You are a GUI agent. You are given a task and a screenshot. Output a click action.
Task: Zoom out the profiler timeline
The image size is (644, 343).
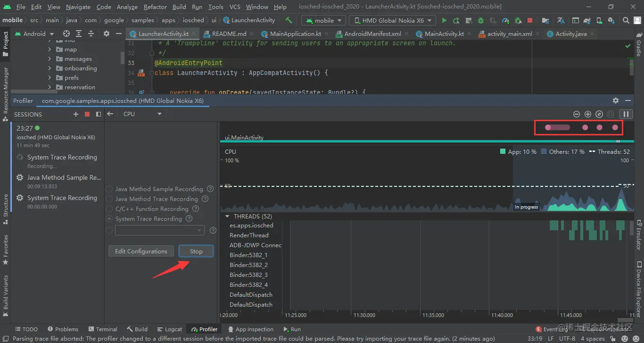tap(576, 114)
